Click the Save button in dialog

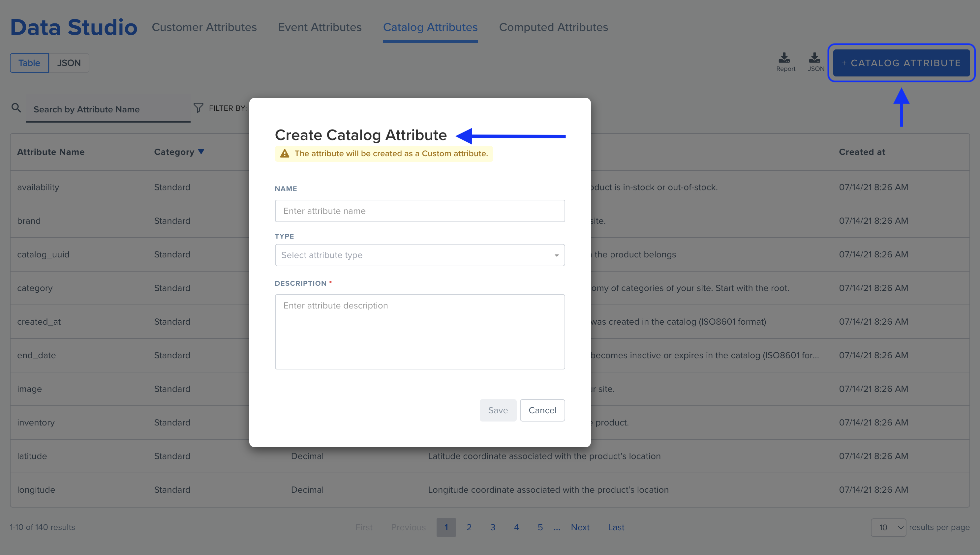pos(498,410)
